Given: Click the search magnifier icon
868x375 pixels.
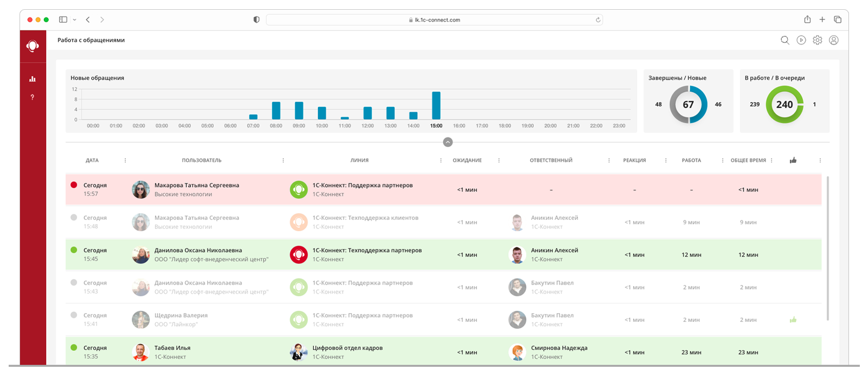Looking at the screenshot, I should [x=784, y=40].
